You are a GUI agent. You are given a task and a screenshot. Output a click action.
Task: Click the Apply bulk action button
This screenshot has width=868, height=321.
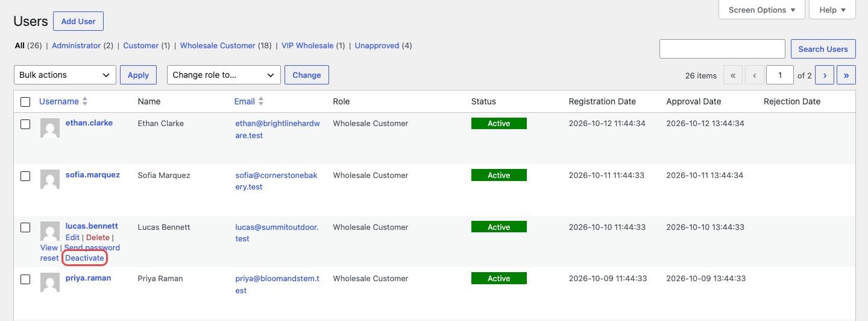click(138, 75)
